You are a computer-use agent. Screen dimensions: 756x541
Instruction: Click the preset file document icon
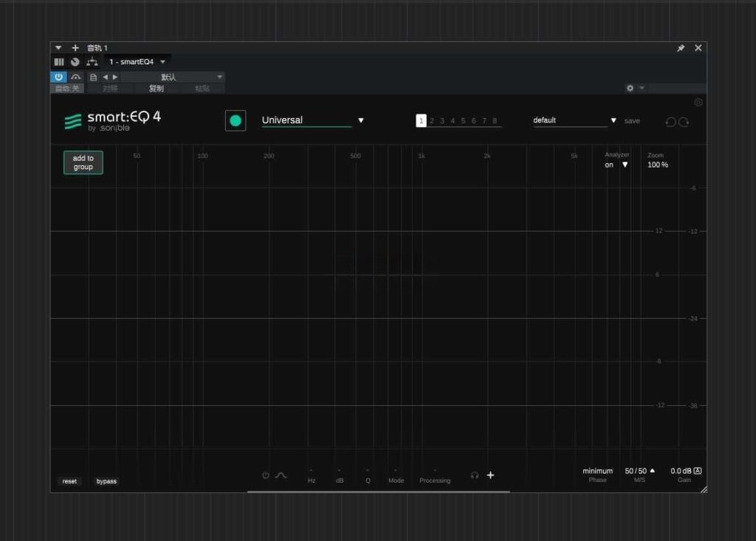94,77
